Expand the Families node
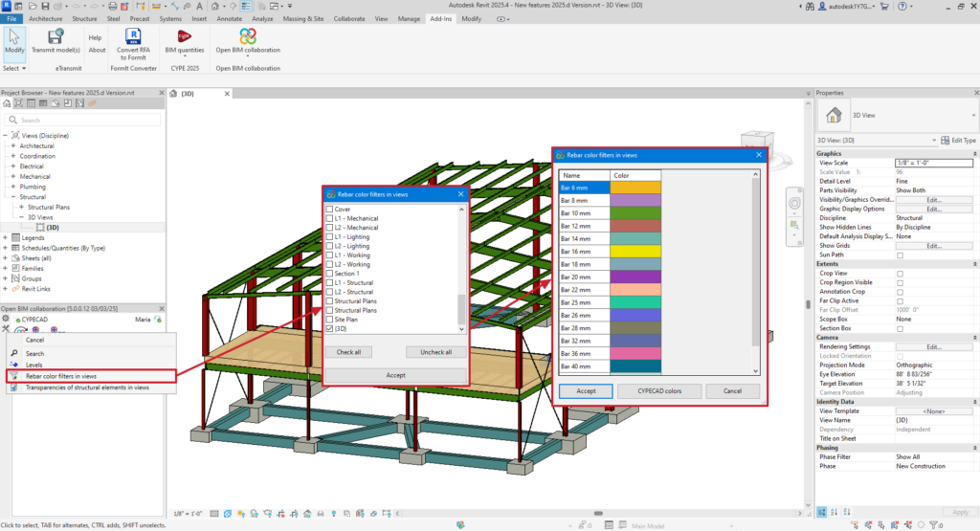This screenshot has width=980, height=531. tap(5, 268)
